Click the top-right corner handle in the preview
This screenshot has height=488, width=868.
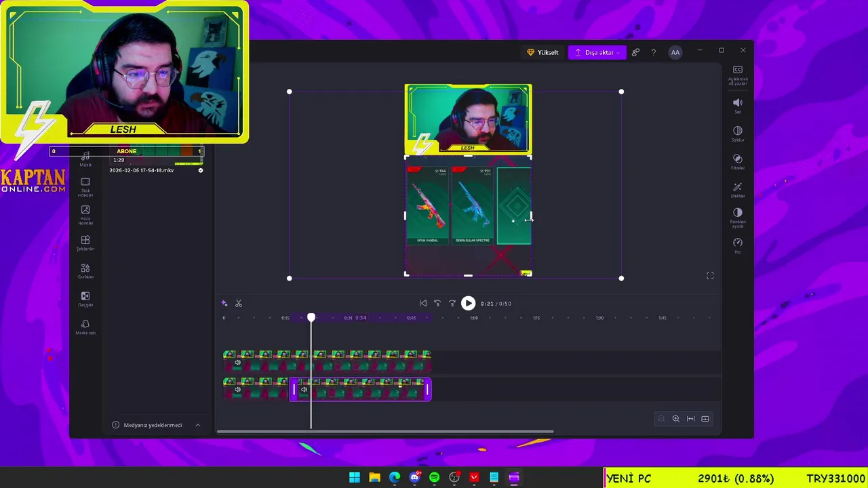621,91
